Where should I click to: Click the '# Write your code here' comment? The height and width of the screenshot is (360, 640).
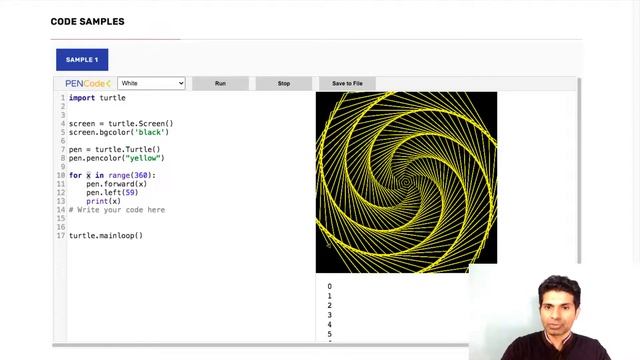pyautogui.click(x=117, y=210)
